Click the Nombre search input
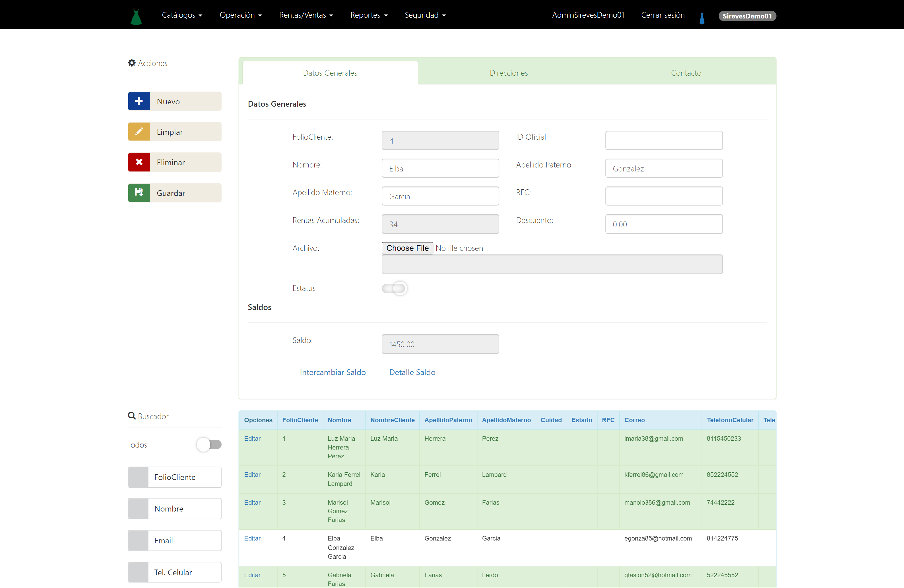Screen dimensions: 904x588 click(184, 509)
